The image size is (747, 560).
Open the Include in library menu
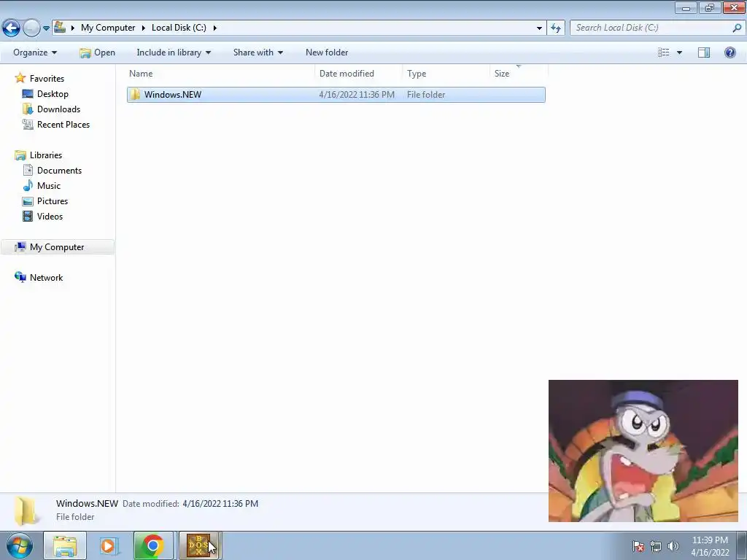tap(174, 52)
